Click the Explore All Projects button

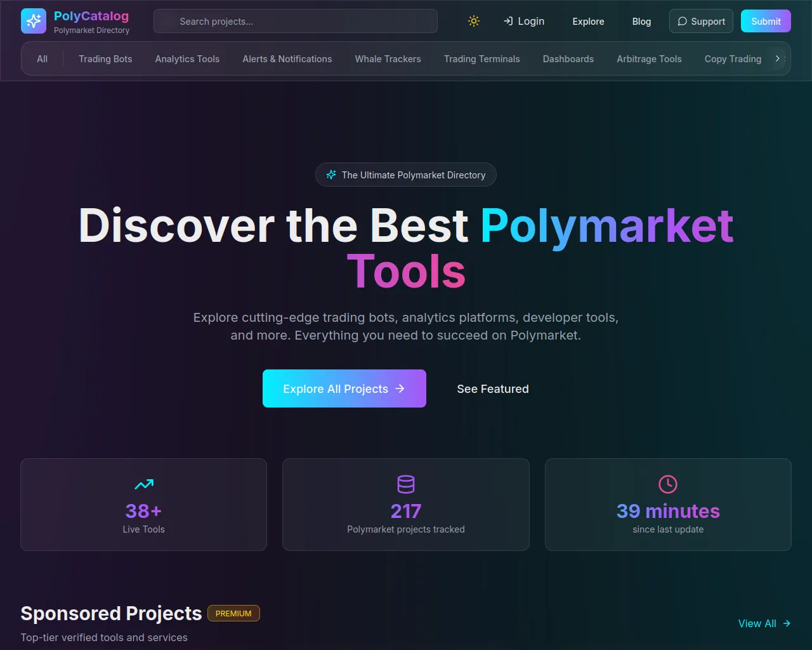click(344, 388)
